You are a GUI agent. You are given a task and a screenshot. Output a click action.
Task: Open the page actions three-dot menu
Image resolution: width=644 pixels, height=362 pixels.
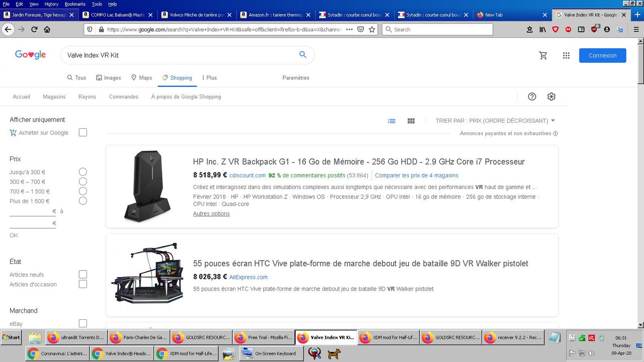pyautogui.click(x=349, y=29)
